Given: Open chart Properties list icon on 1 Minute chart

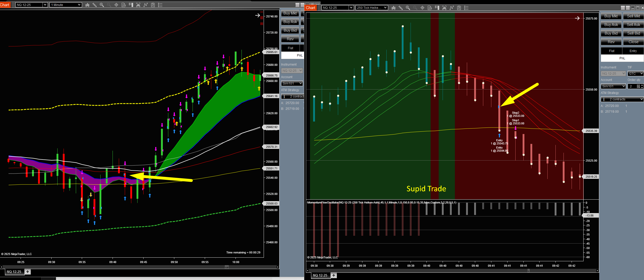Looking at the screenshot, I should click(x=160, y=5).
